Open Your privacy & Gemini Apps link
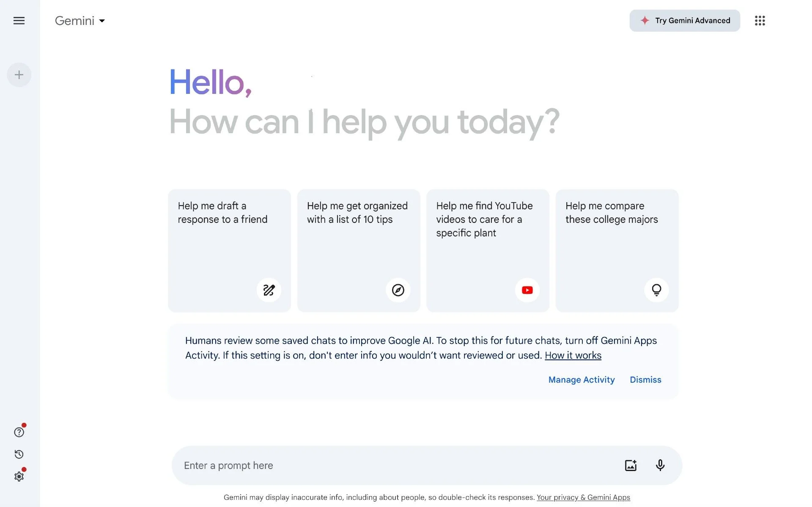Screen dimensions: 812x507 coord(583,497)
